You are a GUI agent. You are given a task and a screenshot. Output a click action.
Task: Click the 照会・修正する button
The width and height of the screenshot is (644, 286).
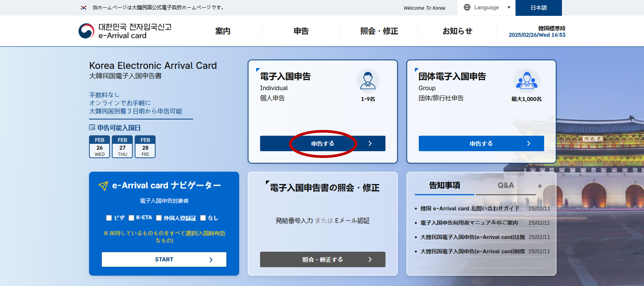(x=322, y=259)
